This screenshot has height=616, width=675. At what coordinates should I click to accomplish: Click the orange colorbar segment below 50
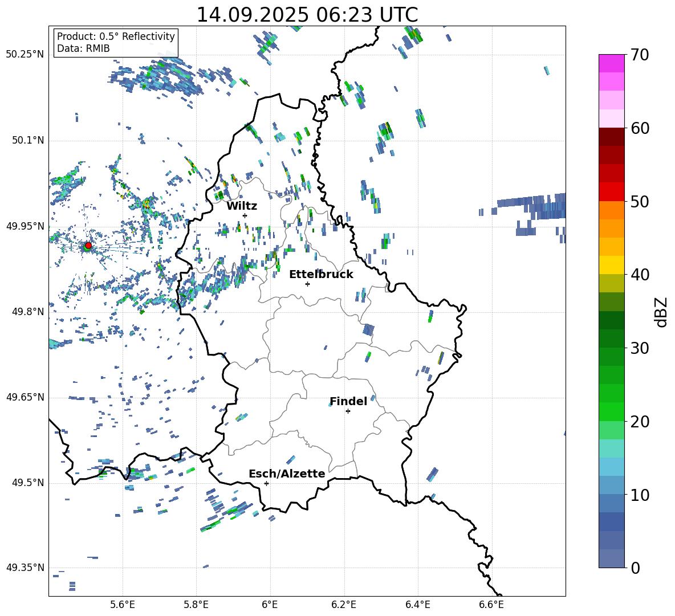coord(611,210)
